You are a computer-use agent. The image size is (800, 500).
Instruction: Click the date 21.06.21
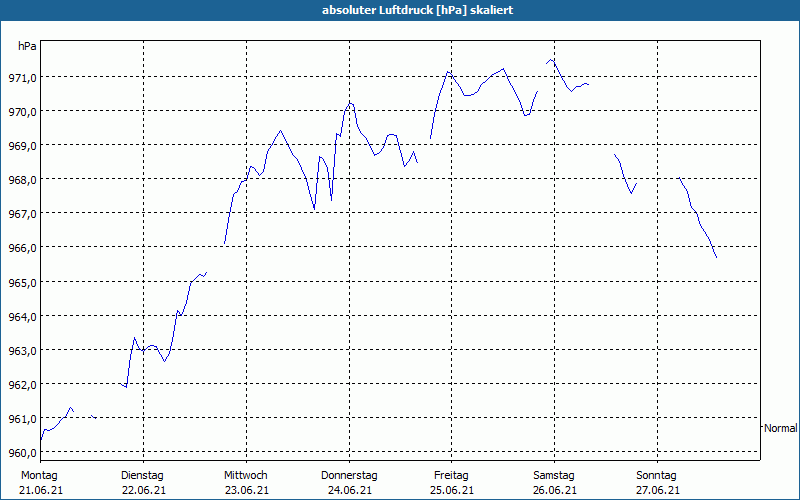[41, 491]
